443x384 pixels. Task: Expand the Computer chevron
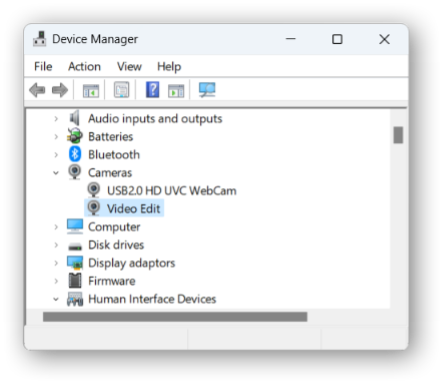pos(56,227)
